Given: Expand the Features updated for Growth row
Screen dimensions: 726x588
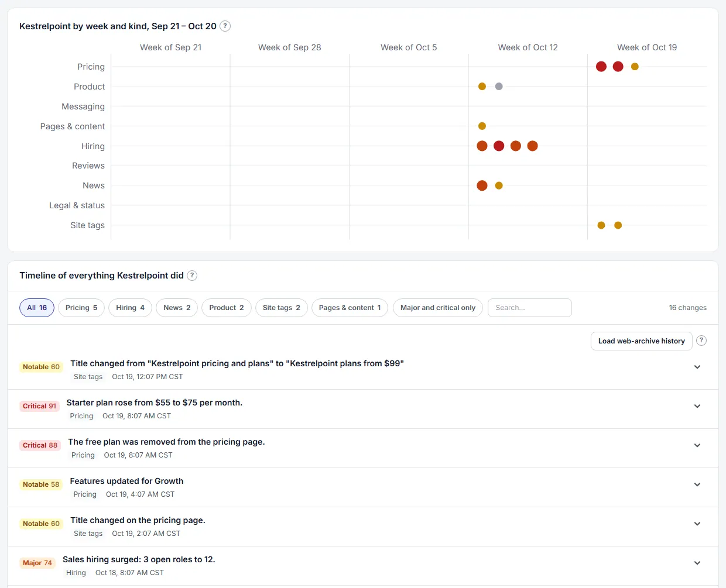Looking at the screenshot, I should (x=697, y=484).
